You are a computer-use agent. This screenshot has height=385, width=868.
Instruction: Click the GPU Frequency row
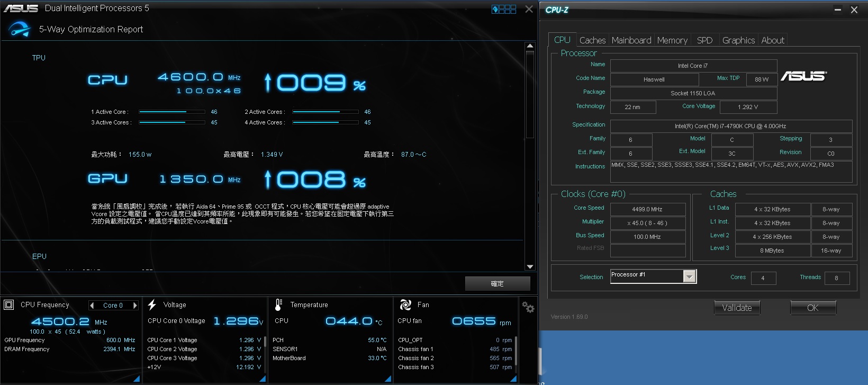point(70,340)
